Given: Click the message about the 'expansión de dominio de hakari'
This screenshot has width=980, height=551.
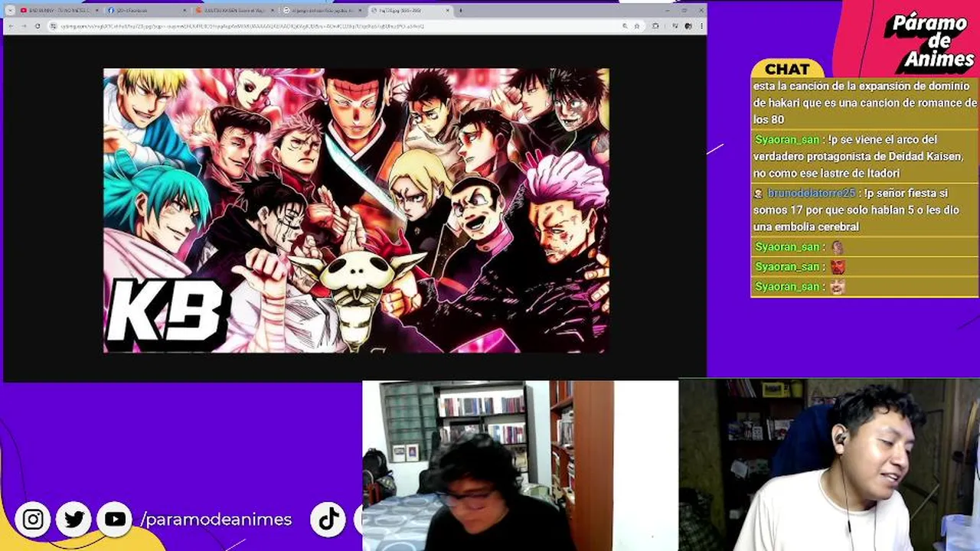Looking at the screenshot, I should pyautogui.click(x=865, y=103).
